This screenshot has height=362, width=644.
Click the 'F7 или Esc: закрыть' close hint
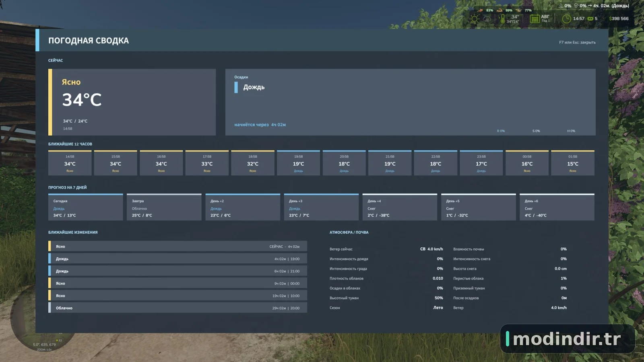click(x=577, y=42)
